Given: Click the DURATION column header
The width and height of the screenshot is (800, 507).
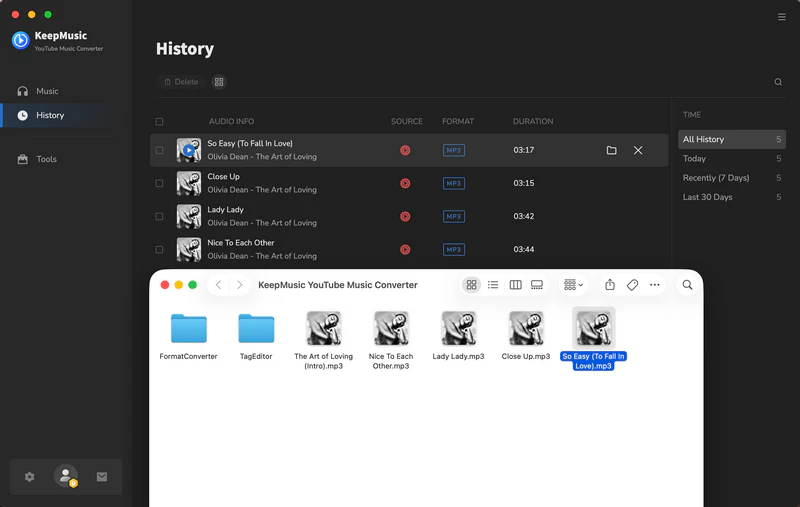Looking at the screenshot, I should click(533, 121).
